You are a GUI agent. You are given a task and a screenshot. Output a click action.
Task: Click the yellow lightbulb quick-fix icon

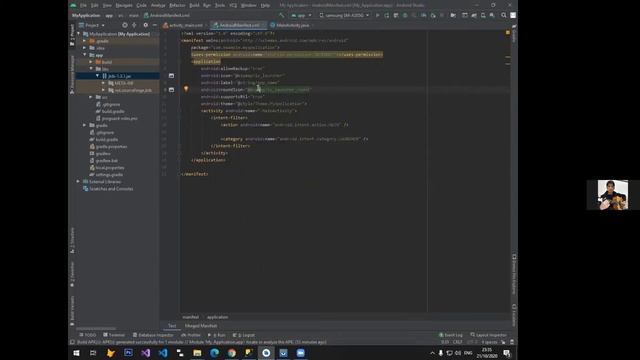coord(186,89)
